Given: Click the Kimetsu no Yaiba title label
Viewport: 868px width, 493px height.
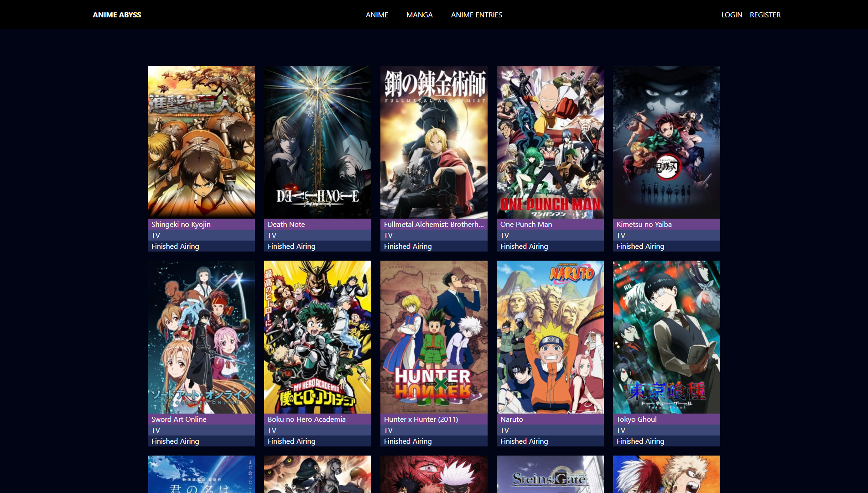Looking at the screenshot, I should tap(644, 224).
